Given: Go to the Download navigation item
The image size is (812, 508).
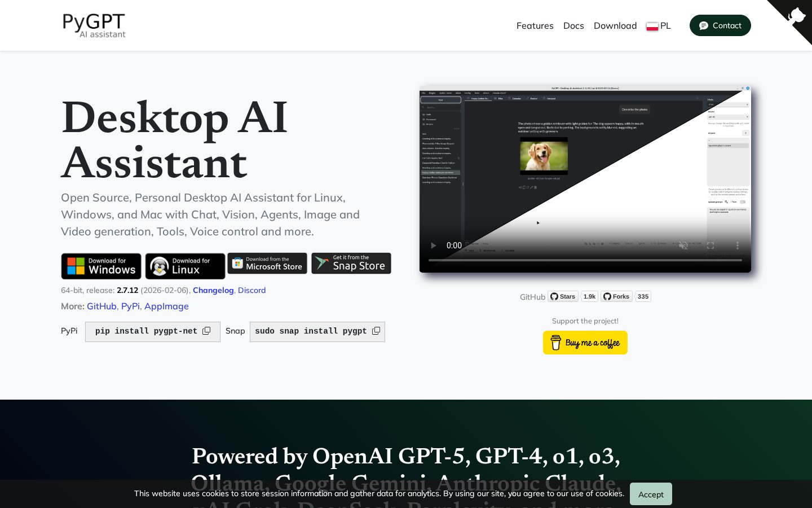Looking at the screenshot, I should 615,26.
